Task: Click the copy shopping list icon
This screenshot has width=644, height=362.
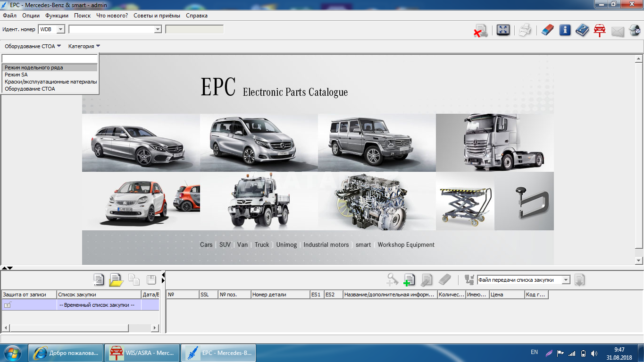Action: tap(134, 279)
